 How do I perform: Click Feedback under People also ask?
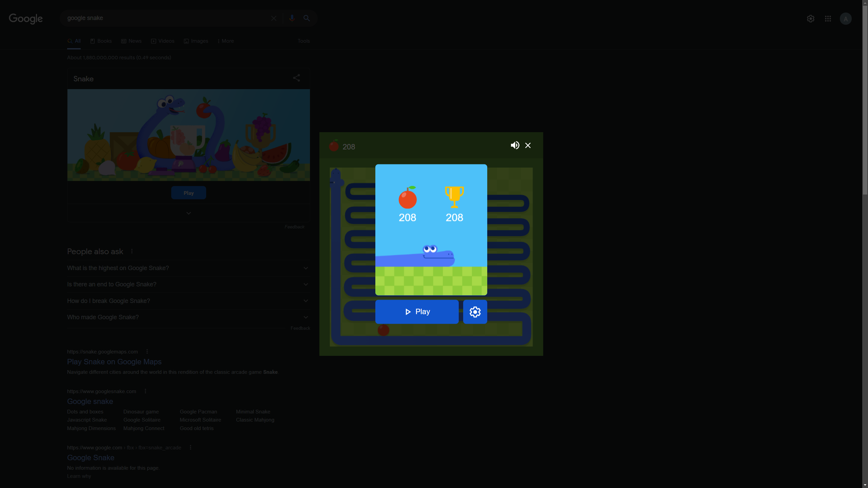pyautogui.click(x=300, y=328)
